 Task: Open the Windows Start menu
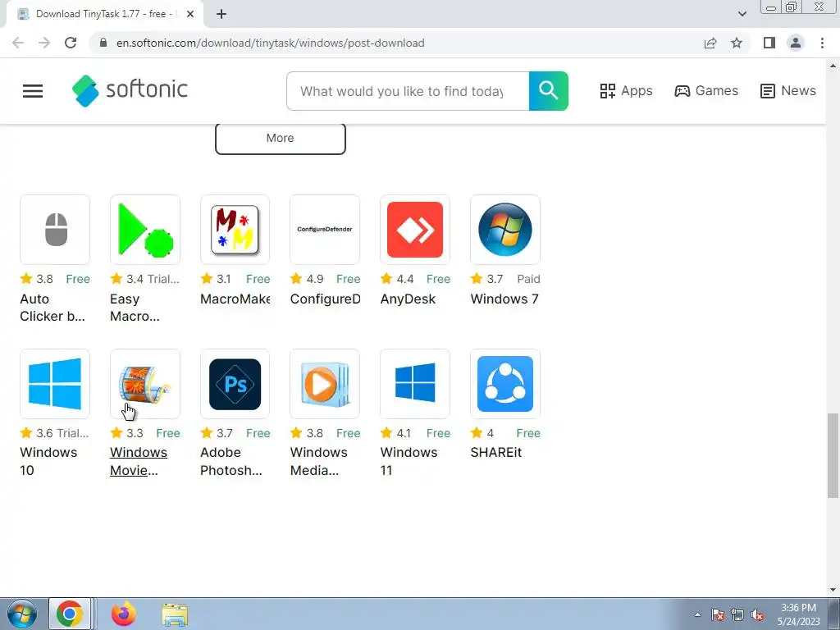pos(22,614)
